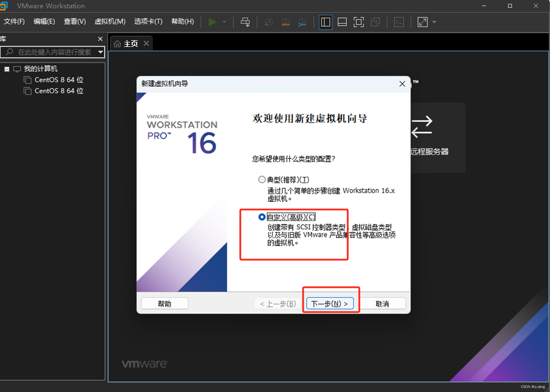
Task: Click the stretch guest display icon
Action: click(x=422, y=22)
